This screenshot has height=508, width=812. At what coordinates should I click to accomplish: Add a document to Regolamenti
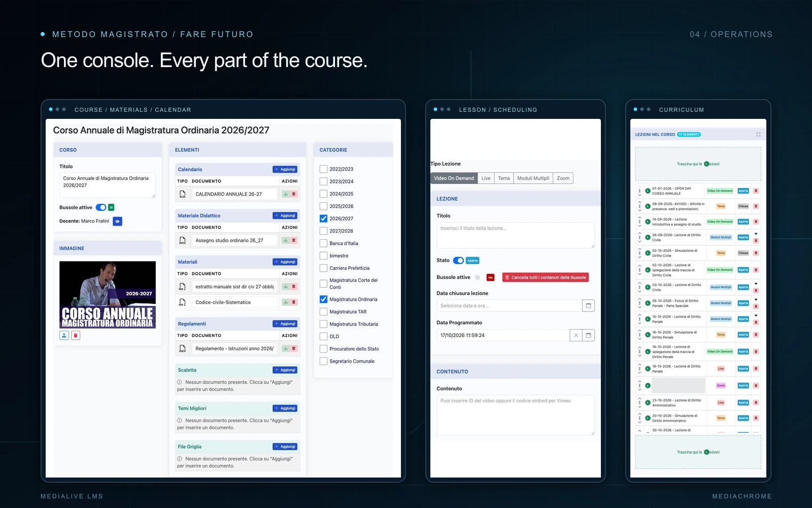click(x=285, y=324)
